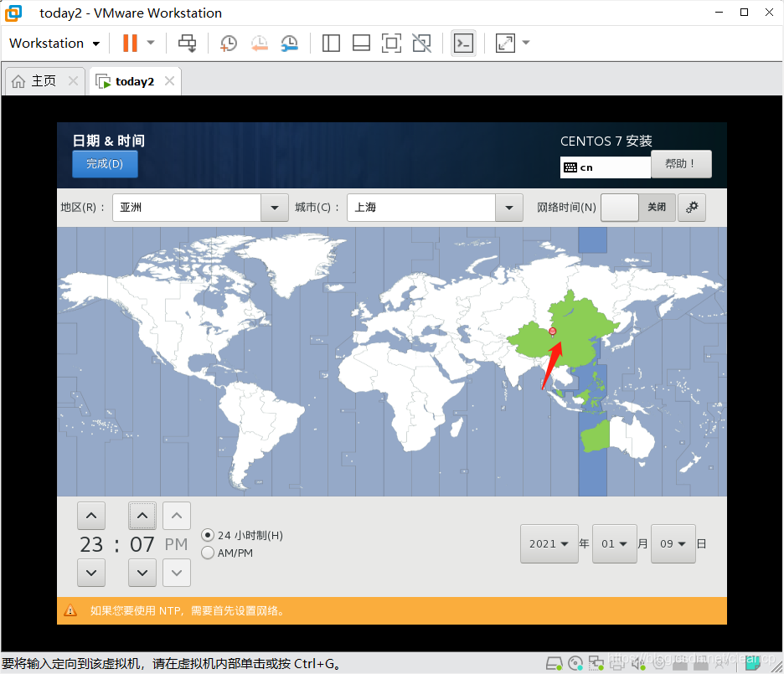The height and width of the screenshot is (674, 784).
Task: Click the 07 minutes display
Action: [x=142, y=544]
